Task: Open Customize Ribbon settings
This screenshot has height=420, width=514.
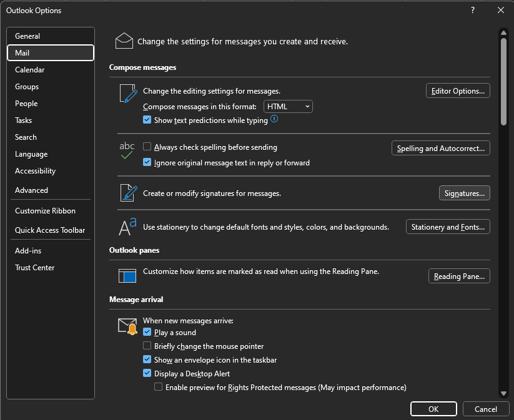Action: 51,211
